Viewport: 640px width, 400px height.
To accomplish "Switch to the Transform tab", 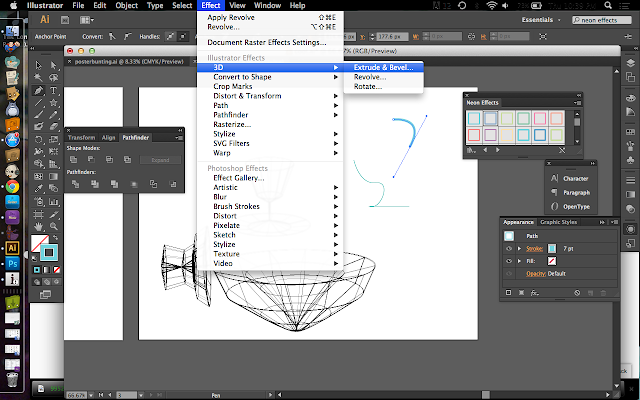I will pos(81,138).
